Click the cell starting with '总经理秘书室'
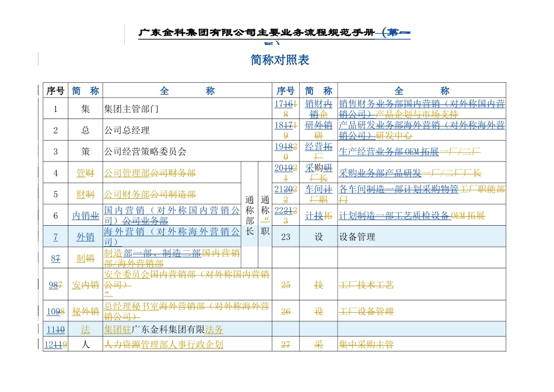 [187, 311]
